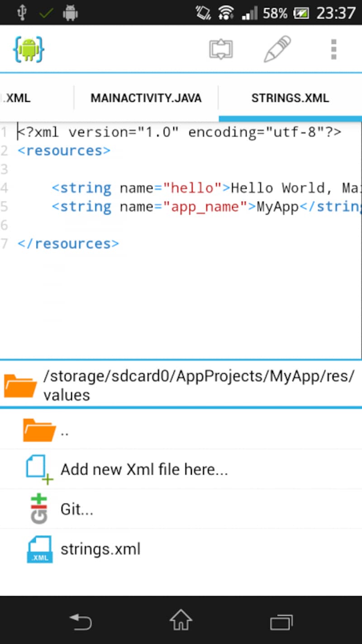Open the Git... option
Image resolution: width=362 pixels, height=644 pixels.
pyautogui.click(x=77, y=509)
